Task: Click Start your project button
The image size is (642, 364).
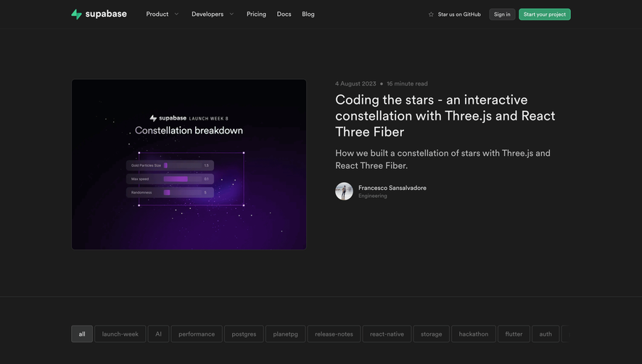Action: click(x=545, y=15)
